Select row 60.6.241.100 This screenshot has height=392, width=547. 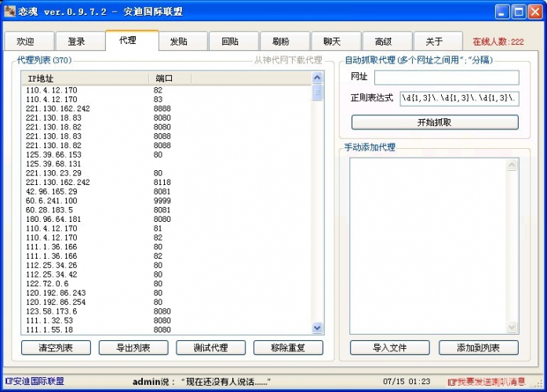[166, 201]
